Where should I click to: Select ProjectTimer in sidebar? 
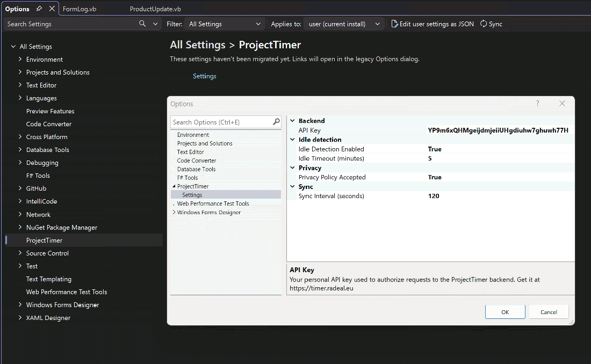[x=44, y=241]
